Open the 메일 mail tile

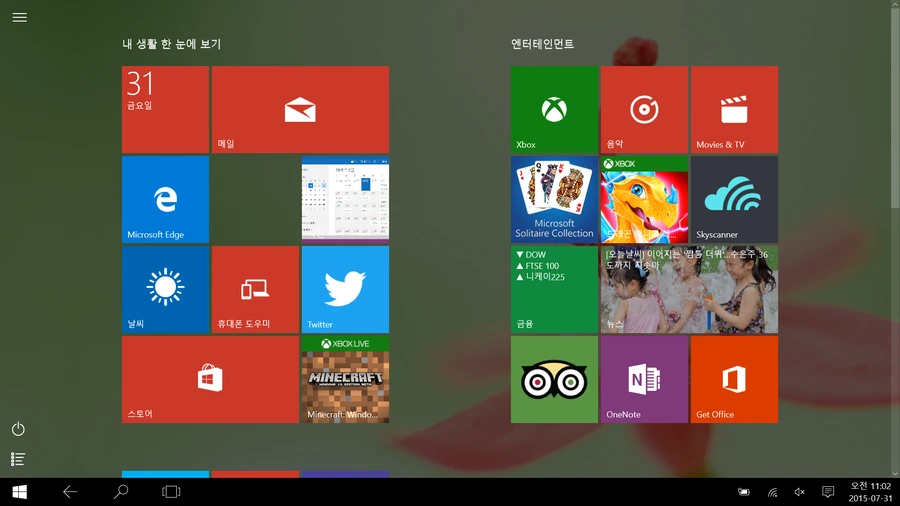pos(300,110)
